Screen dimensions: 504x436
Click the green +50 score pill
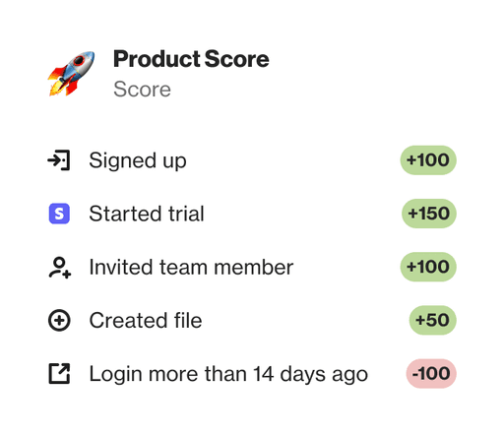coord(433,320)
